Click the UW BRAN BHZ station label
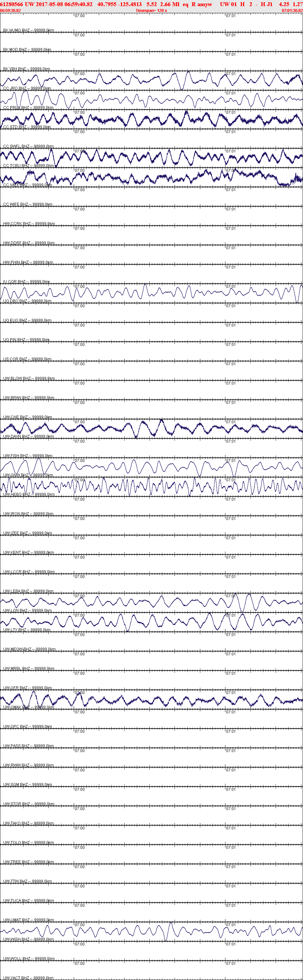Screen dimensions: 303x980 tap(29, 398)
